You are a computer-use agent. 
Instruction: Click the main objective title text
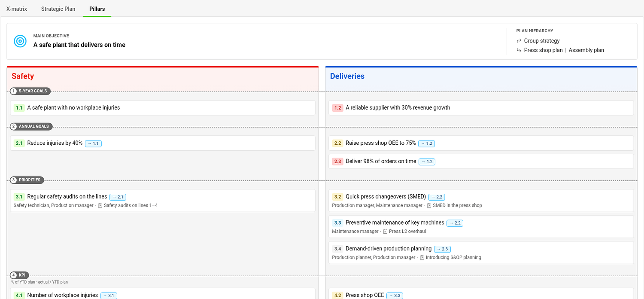point(79,45)
